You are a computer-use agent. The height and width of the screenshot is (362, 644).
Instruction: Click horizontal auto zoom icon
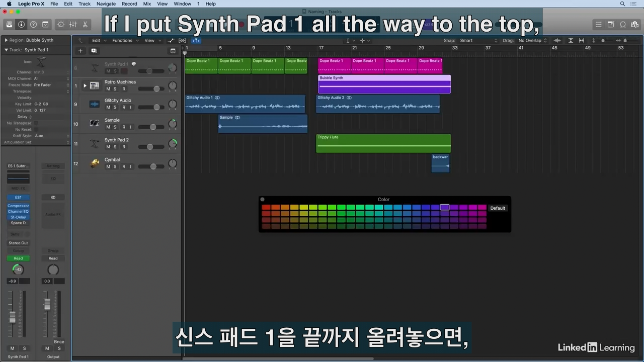tap(582, 40)
